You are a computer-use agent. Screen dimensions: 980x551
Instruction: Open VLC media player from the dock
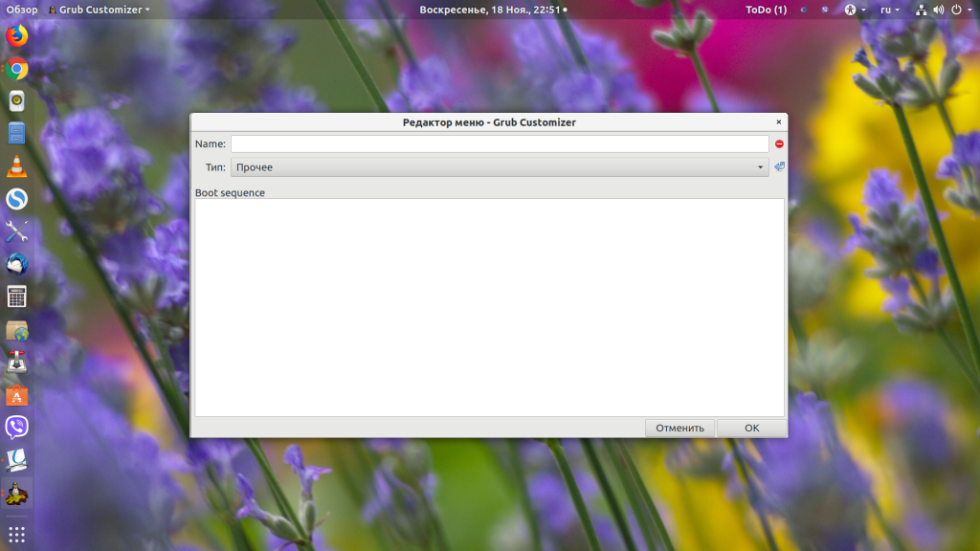point(16,166)
